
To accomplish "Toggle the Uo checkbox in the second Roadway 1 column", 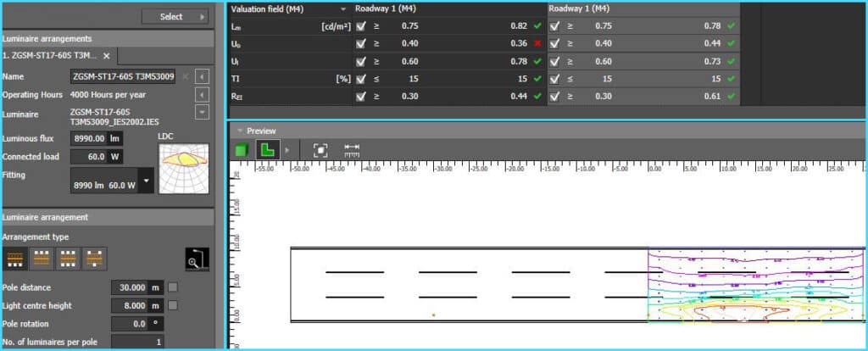I will click(x=554, y=42).
